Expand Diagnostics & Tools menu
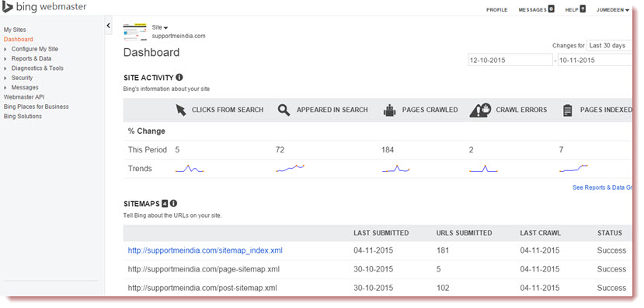 [33, 68]
